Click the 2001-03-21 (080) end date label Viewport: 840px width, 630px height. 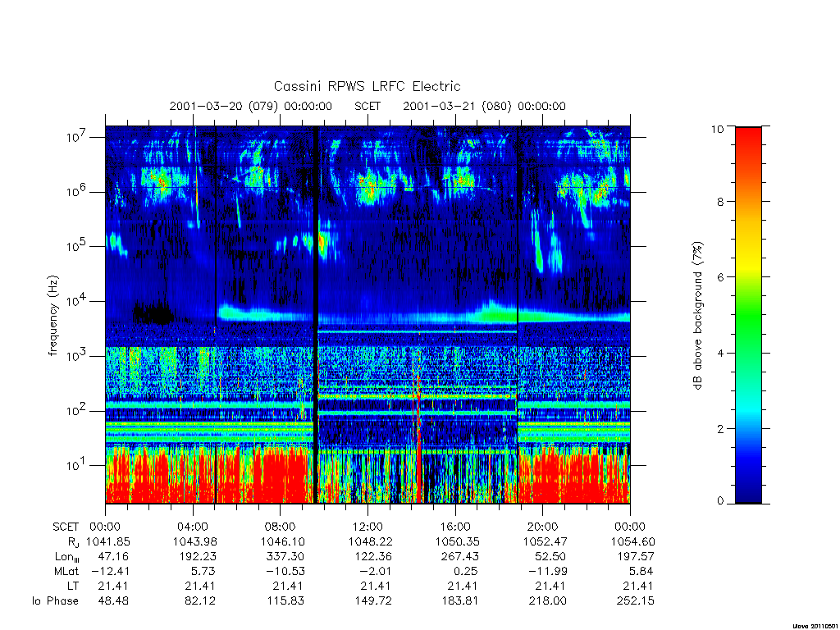point(484,106)
